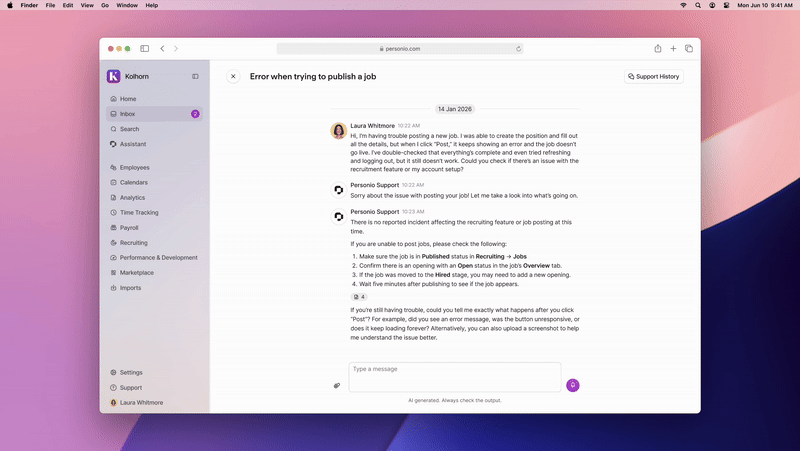Show the Safari tab overview
Viewport: 800px width, 451px height.
(x=689, y=48)
